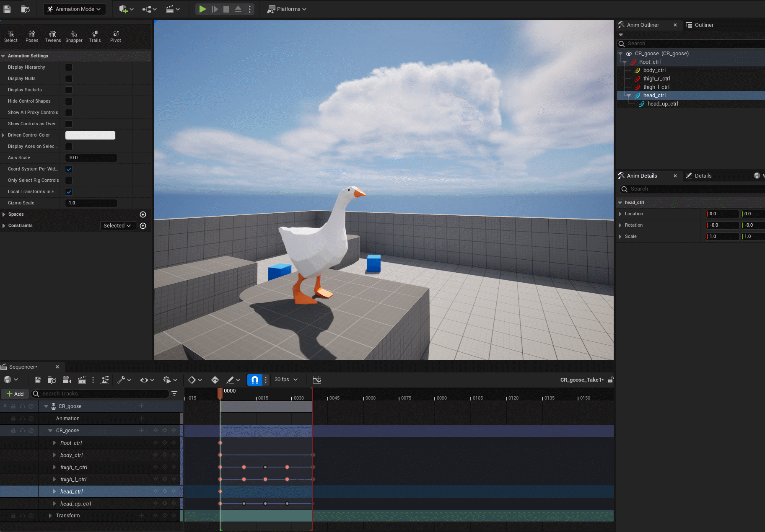Click the Root_ctrl Sequencer track
This screenshot has height=532, width=765.
71,443
